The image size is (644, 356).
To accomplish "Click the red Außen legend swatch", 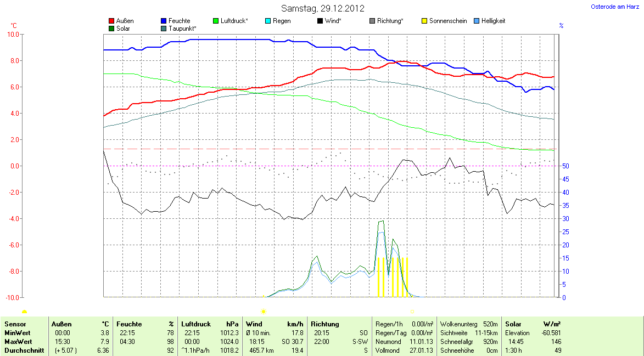I will [112, 21].
